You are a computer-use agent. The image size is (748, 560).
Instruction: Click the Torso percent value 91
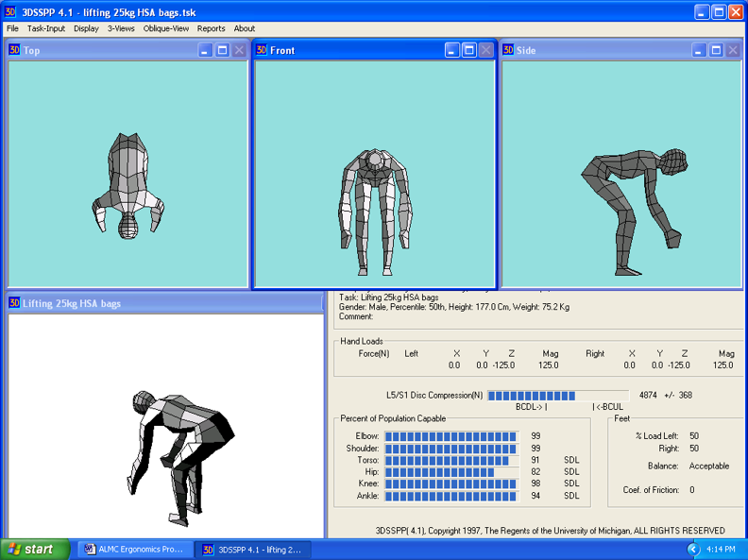[535, 460]
